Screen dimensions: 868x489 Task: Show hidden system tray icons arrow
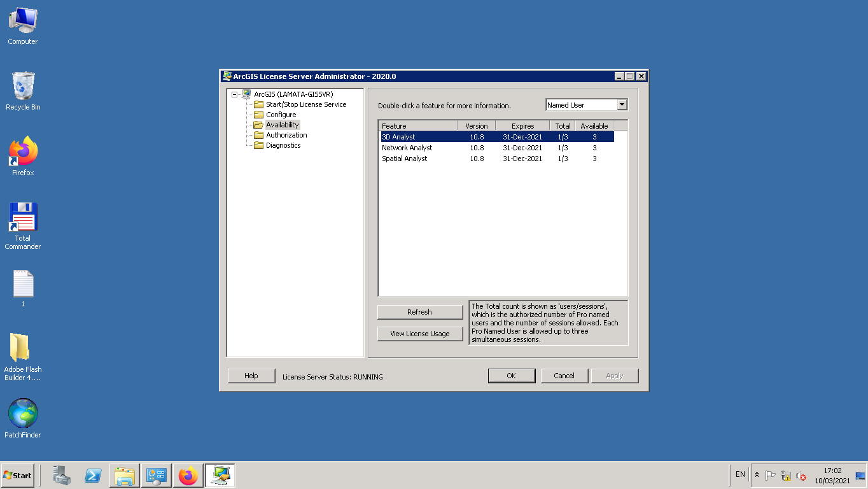point(757,475)
